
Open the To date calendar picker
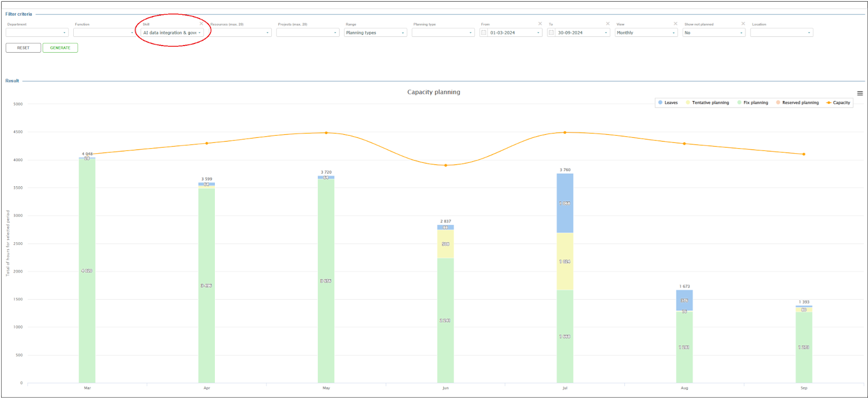pos(551,33)
